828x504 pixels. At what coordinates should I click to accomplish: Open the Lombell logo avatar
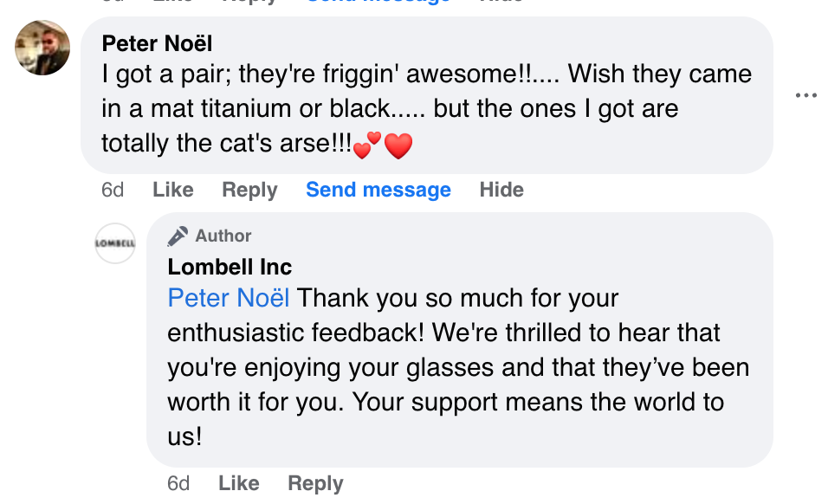click(115, 243)
